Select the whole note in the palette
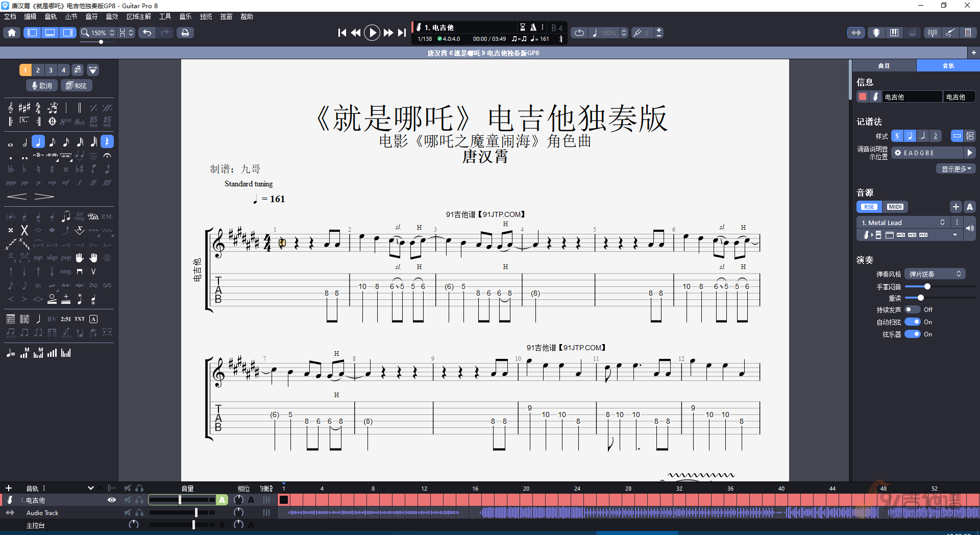 (11, 144)
